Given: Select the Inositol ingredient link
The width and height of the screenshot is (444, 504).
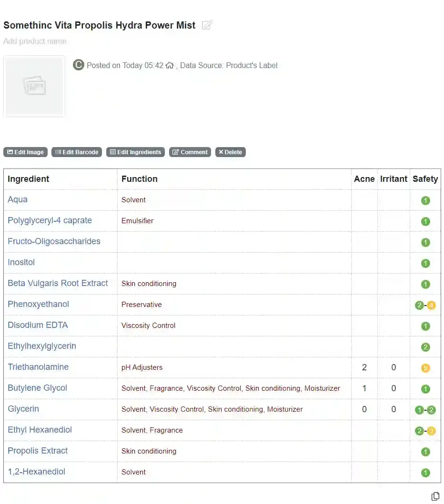Looking at the screenshot, I should tap(21, 262).
